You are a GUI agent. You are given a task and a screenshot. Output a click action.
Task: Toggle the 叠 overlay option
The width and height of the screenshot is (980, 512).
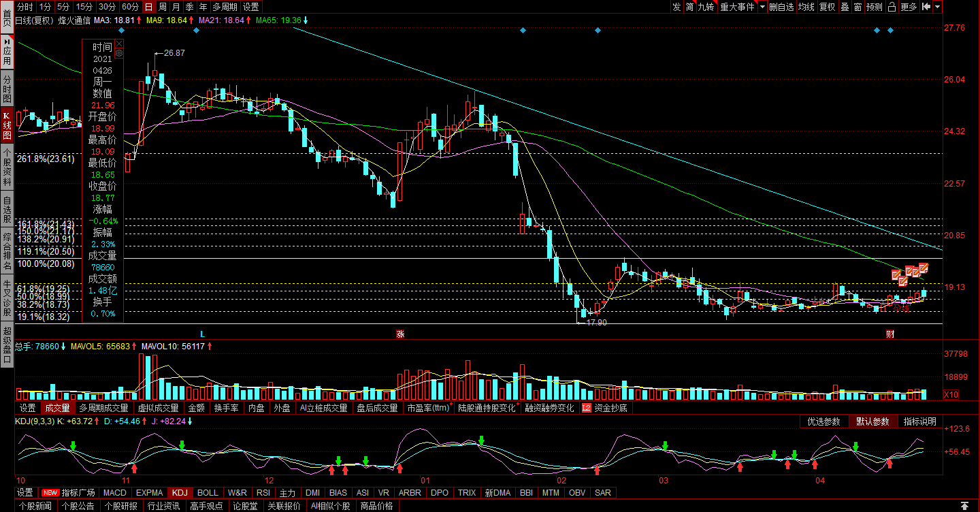coord(845,7)
